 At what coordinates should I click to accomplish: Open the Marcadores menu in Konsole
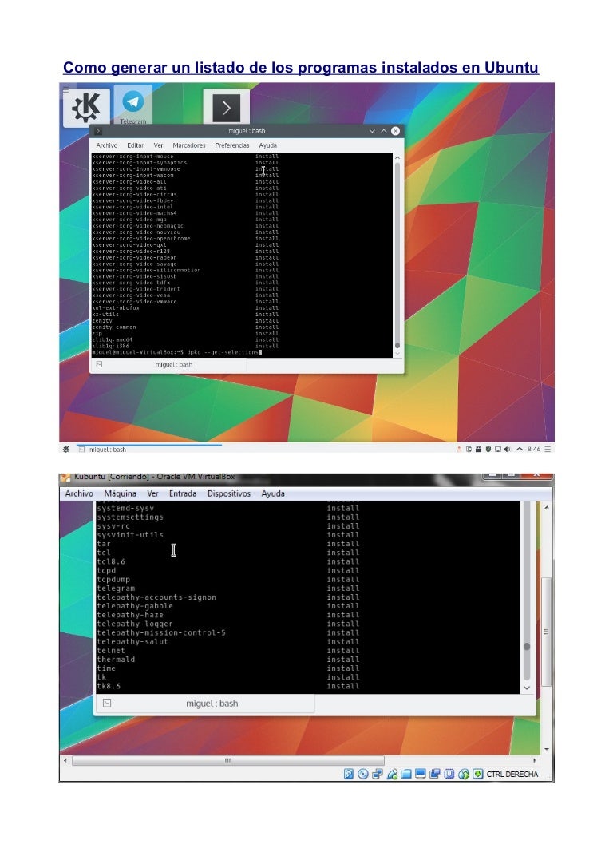click(189, 145)
